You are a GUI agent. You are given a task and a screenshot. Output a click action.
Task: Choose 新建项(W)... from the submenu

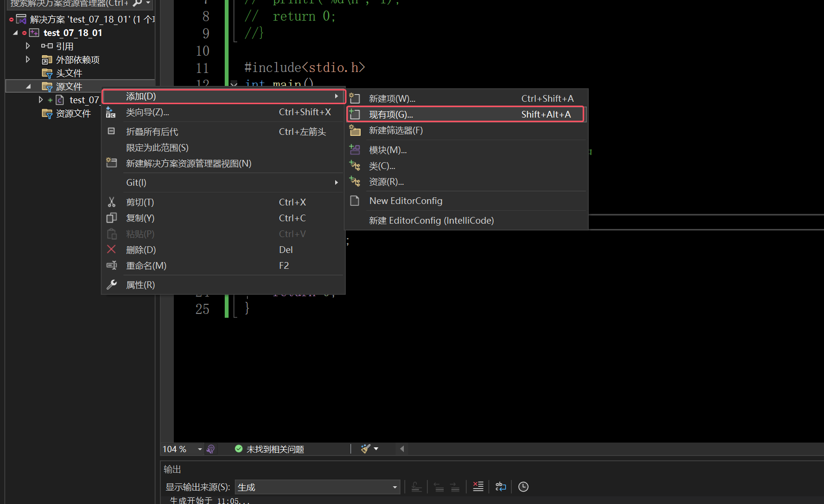click(467, 98)
